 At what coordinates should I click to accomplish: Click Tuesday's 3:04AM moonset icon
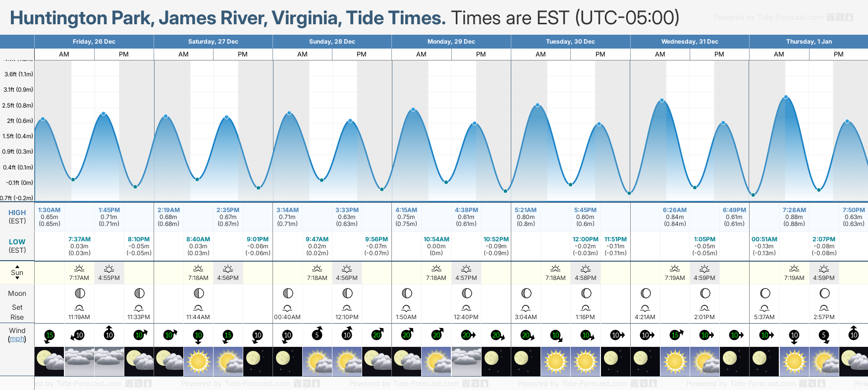pos(526,308)
